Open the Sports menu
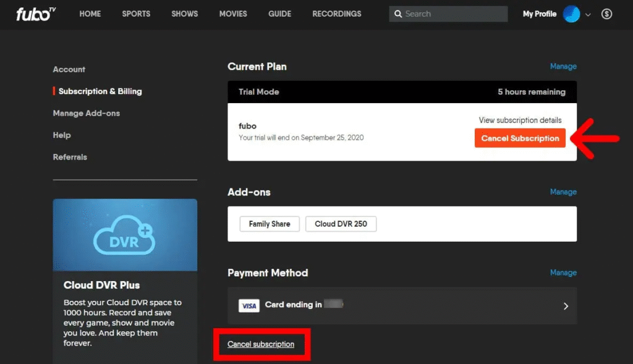This screenshot has width=633, height=364. click(x=135, y=14)
